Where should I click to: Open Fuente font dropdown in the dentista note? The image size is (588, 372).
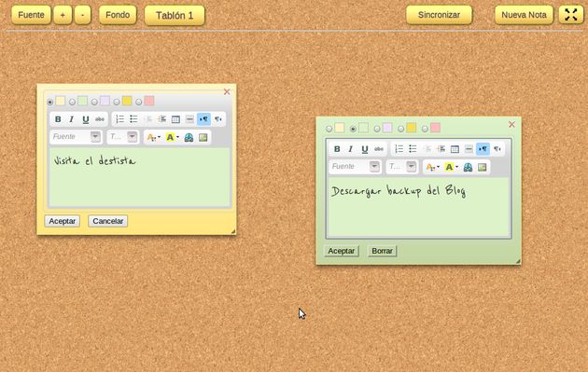[x=77, y=137]
